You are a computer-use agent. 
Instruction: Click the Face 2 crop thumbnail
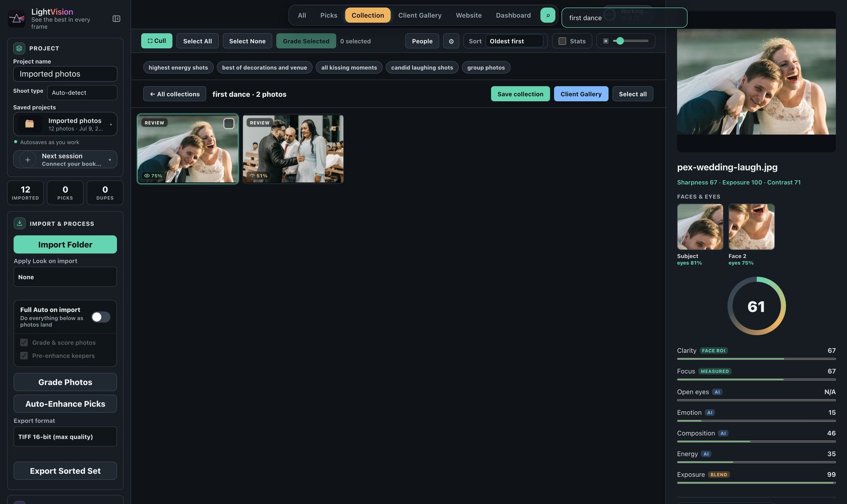pos(751,227)
